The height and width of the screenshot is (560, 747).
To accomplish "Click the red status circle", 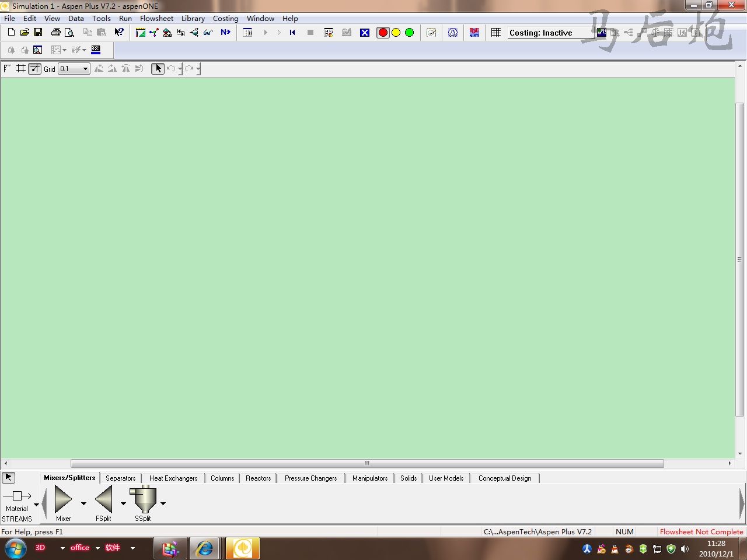I will coord(383,33).
